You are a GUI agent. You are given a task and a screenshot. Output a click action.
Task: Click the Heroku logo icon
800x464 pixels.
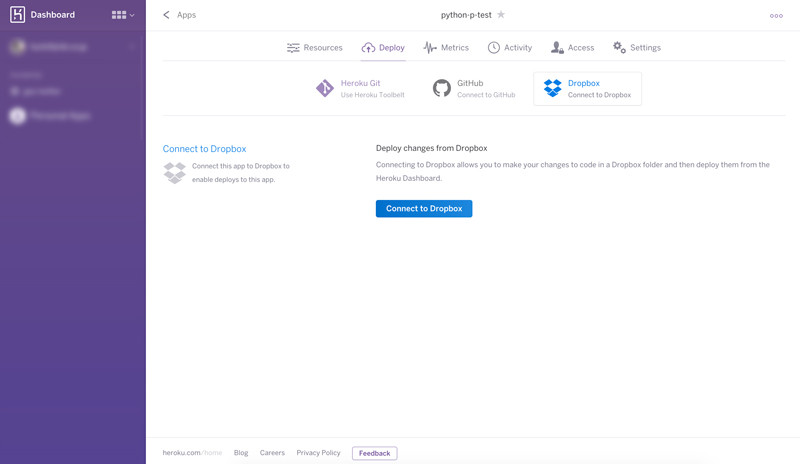[17, 14]
